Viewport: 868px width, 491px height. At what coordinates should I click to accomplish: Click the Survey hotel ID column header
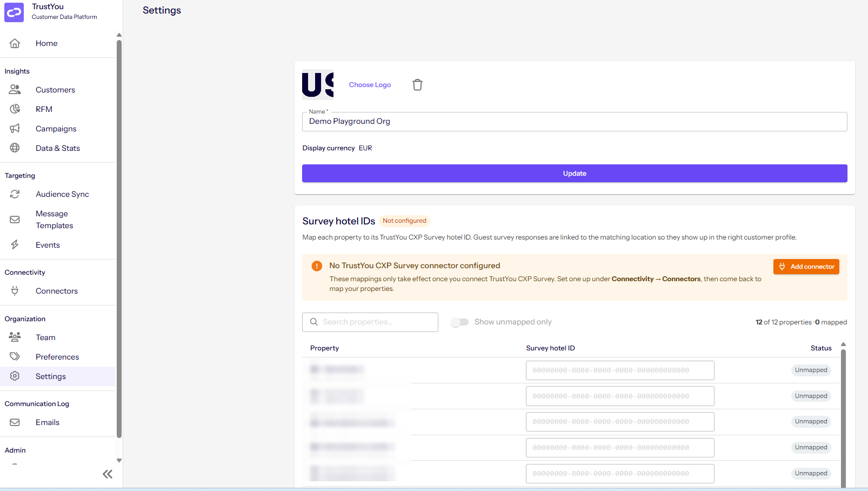tap(550, 348)
